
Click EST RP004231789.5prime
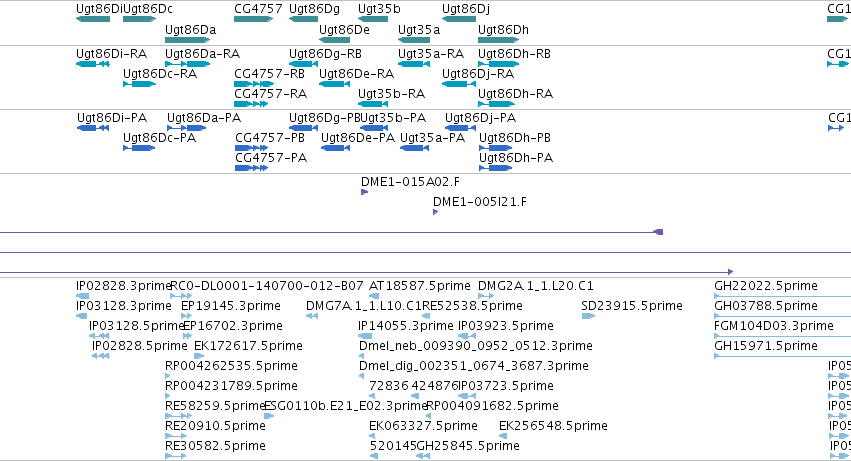click(231, 387)
